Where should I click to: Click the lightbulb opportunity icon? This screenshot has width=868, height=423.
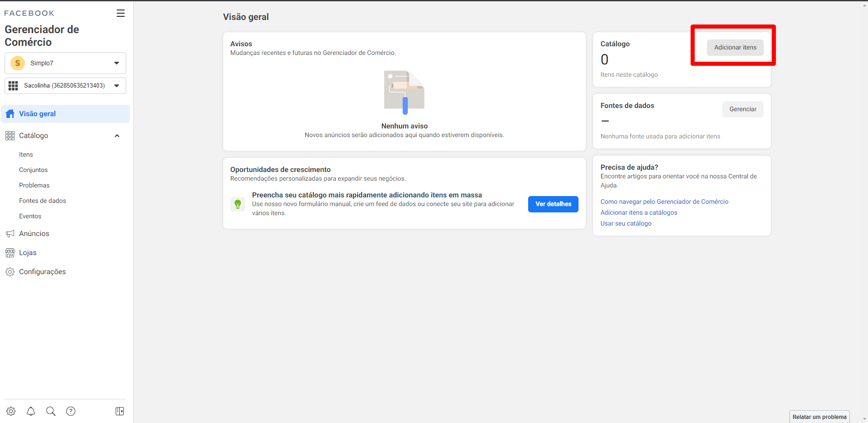[238, 204]
